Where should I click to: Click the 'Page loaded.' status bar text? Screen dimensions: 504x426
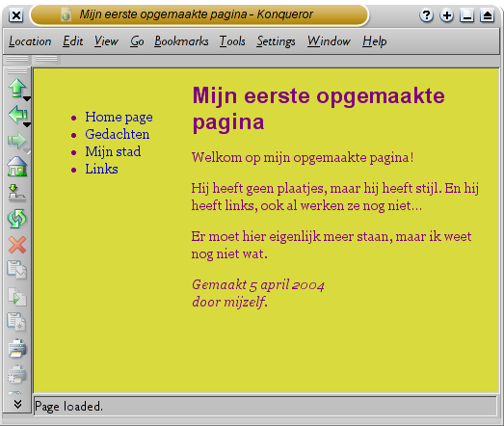[68, 407]
